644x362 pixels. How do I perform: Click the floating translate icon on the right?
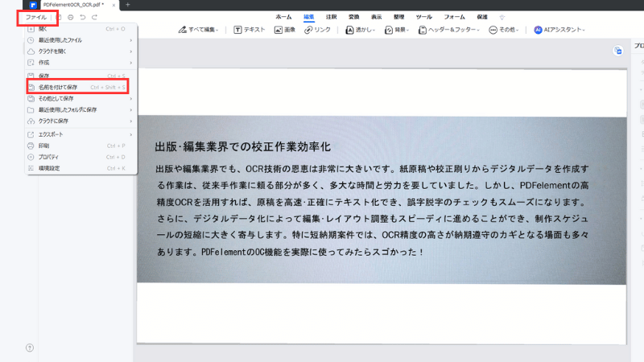618,51
